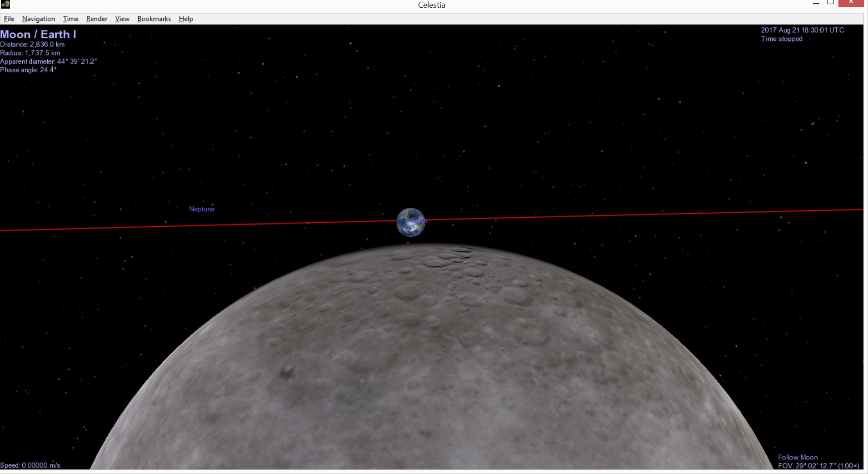The width and height of the screenshot is (868, 474).
Task: Click the Apparent diameter readout
Action: pyautogui.click(x=49, y=61)
